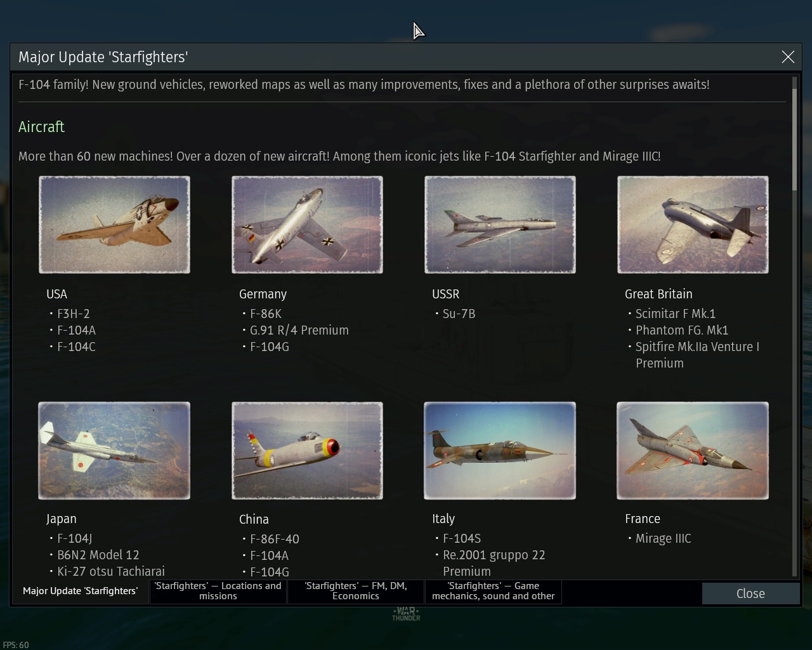This screenshot has height=650, width=812.
Task: Click the 'More than 60 new machines' sentence
Action: click(x=339, y=156)
